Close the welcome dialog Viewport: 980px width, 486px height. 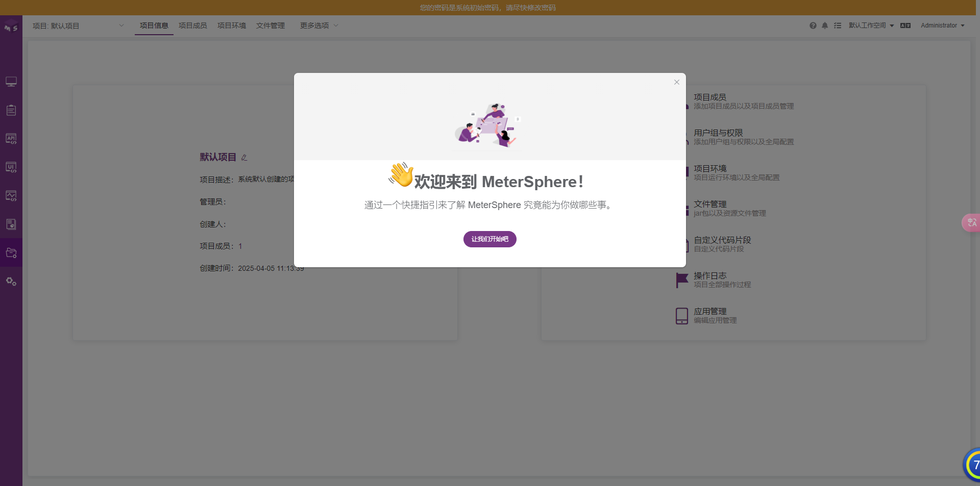(677, 82)
